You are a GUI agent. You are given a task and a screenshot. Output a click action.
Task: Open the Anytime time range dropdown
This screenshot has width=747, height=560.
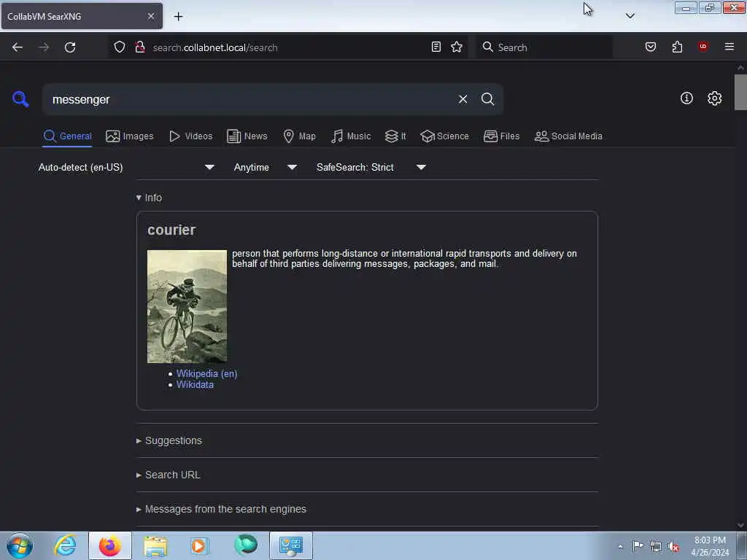(x=266, y=167)
